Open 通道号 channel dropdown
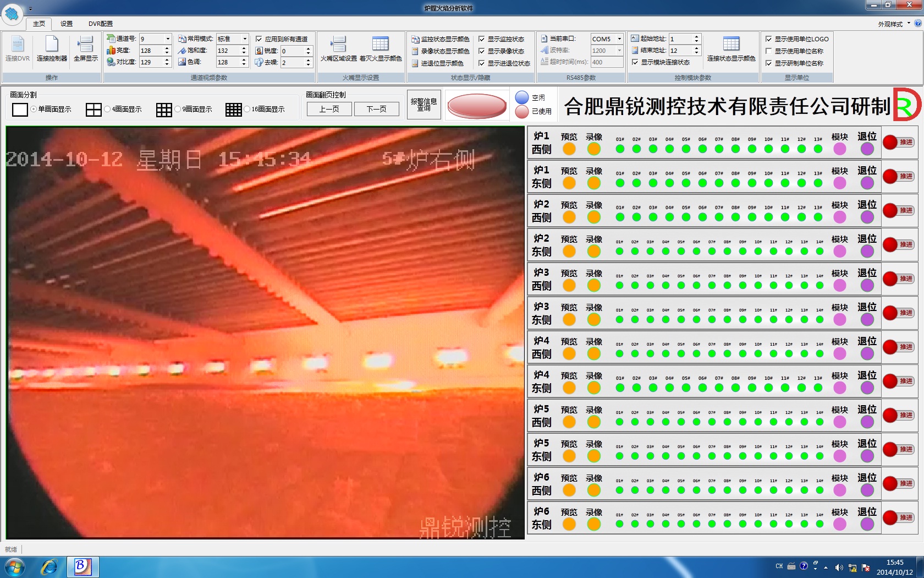Viewport: 924px width, 578px height. pos(168,39)
